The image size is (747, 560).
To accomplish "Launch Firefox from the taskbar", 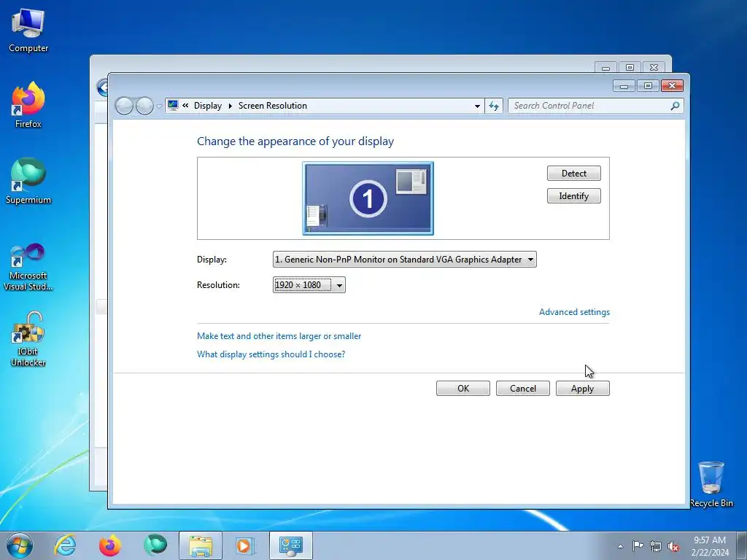I will tap(110, 545).
